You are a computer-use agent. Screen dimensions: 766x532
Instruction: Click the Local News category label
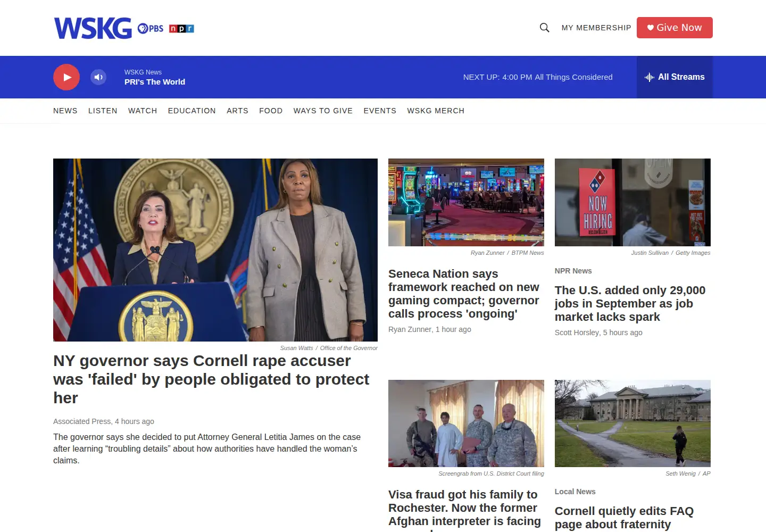click(x=575, y=492)
